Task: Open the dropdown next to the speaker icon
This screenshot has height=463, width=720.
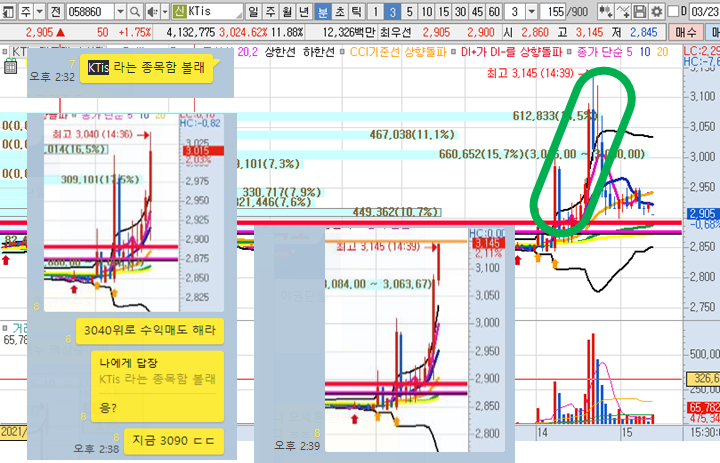Action: coord(164,11)
